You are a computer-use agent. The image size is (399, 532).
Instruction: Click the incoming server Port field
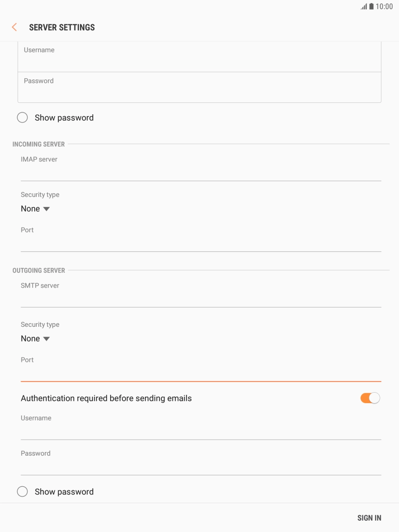click(x=201, y=243)
